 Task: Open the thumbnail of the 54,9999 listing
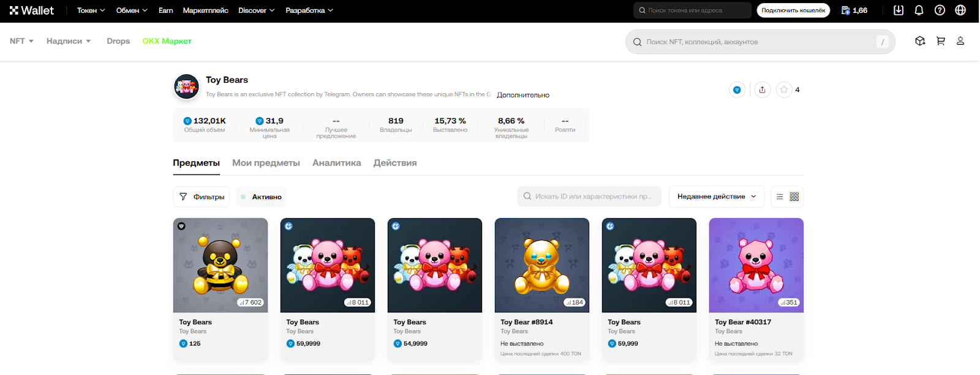(435, 265)
